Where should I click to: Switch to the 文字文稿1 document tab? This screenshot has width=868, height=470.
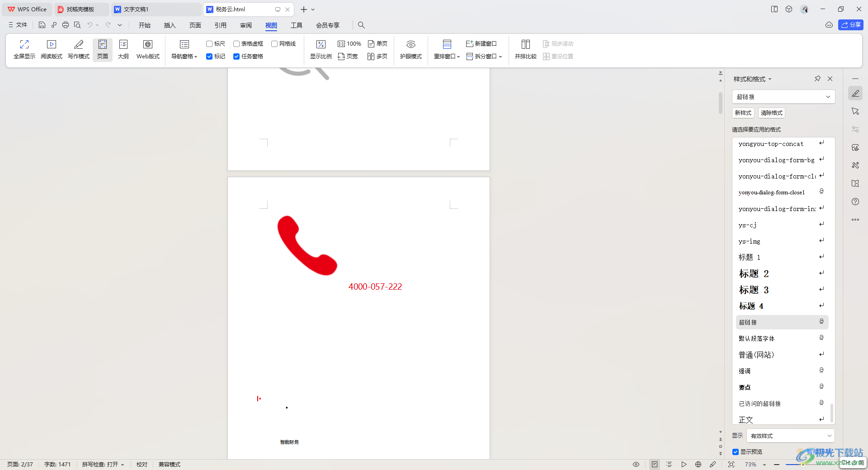pyautogui.click(x=156, y=9)
